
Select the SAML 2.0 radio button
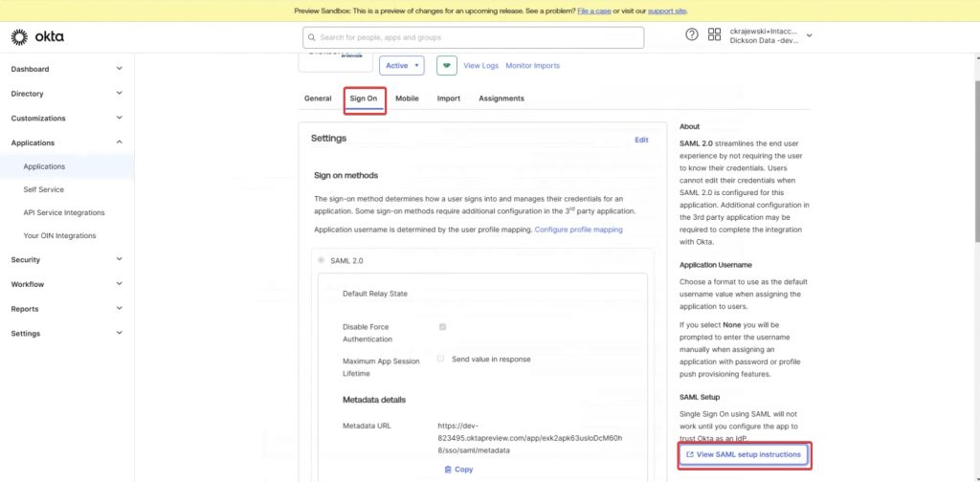coord(321,260)
